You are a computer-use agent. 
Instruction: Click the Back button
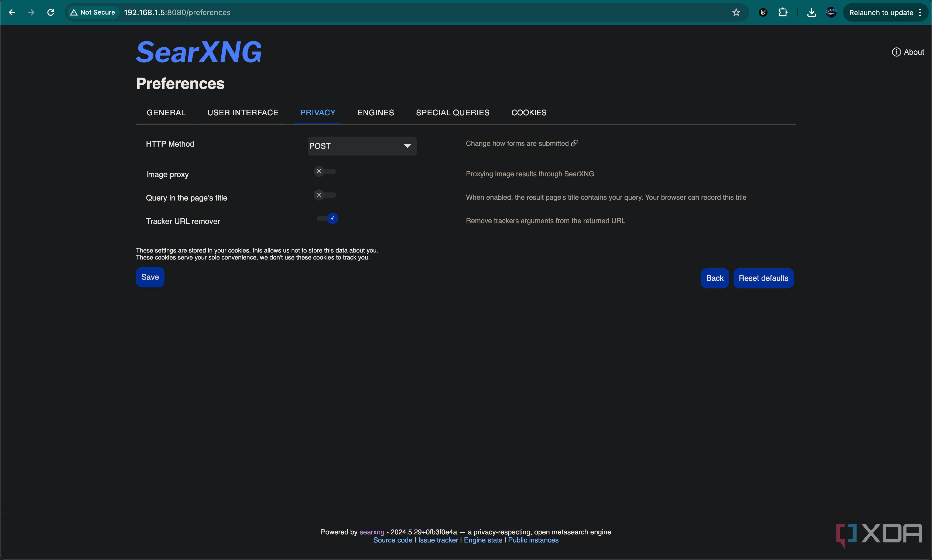[x=714, y=278]
